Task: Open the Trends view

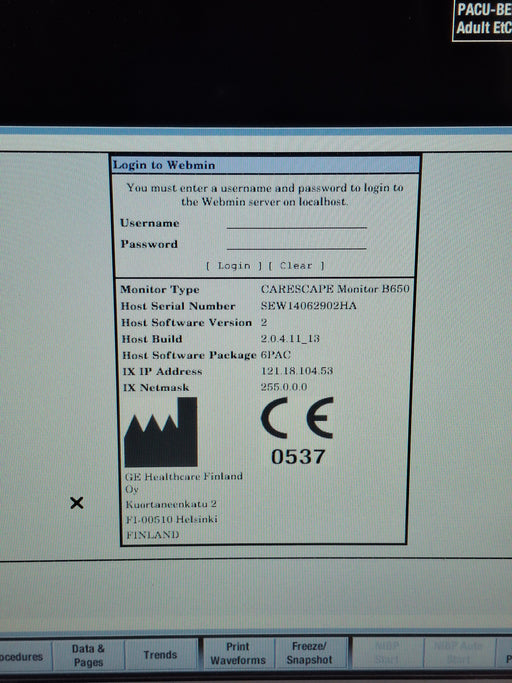Action: [160, 655]
